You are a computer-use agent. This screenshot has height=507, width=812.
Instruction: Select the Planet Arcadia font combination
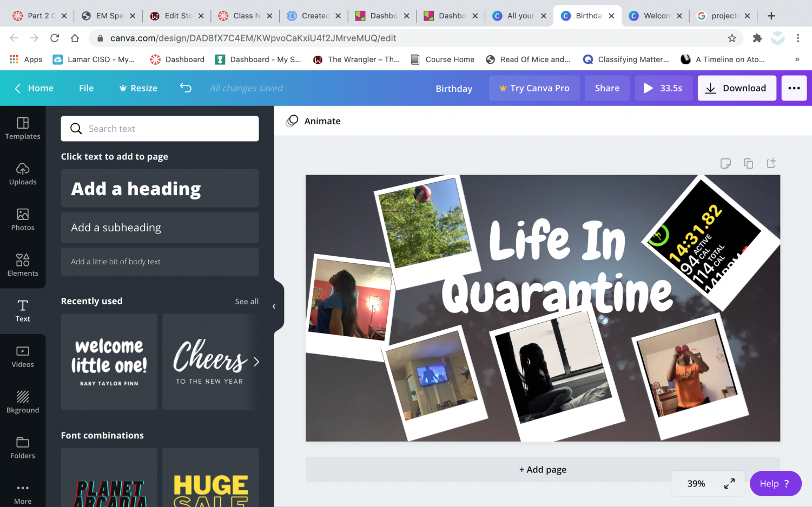pos(109,478)
